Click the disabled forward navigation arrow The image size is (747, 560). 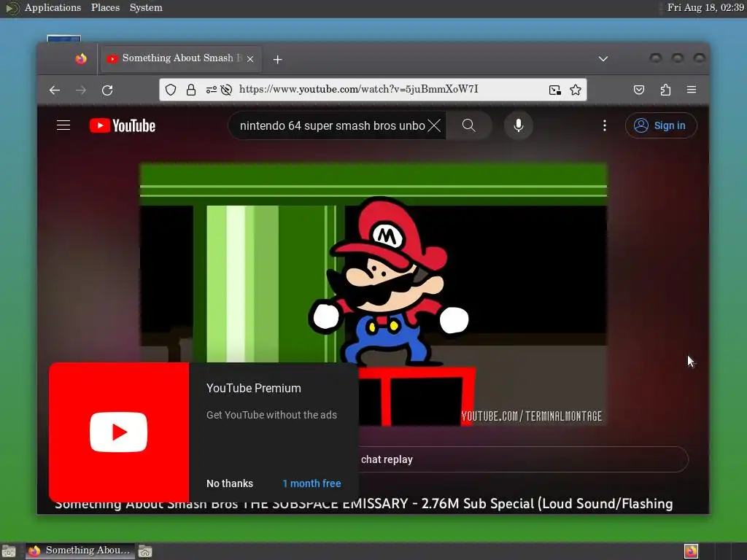pos(81,90)
